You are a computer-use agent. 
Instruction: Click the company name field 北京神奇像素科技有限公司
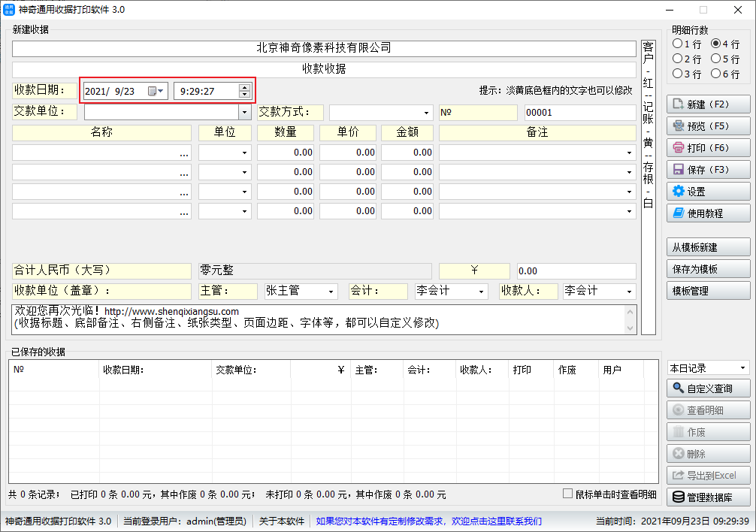coord(324,47)
